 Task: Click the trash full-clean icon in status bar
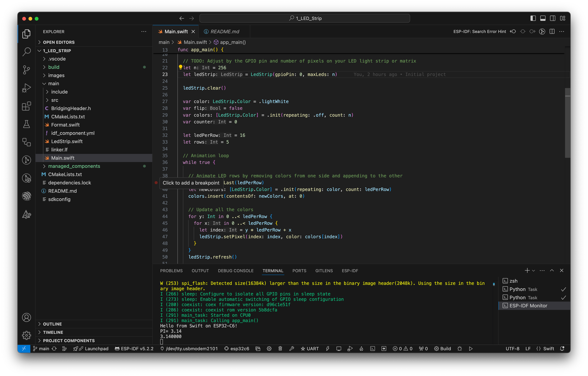click(280, 349)
